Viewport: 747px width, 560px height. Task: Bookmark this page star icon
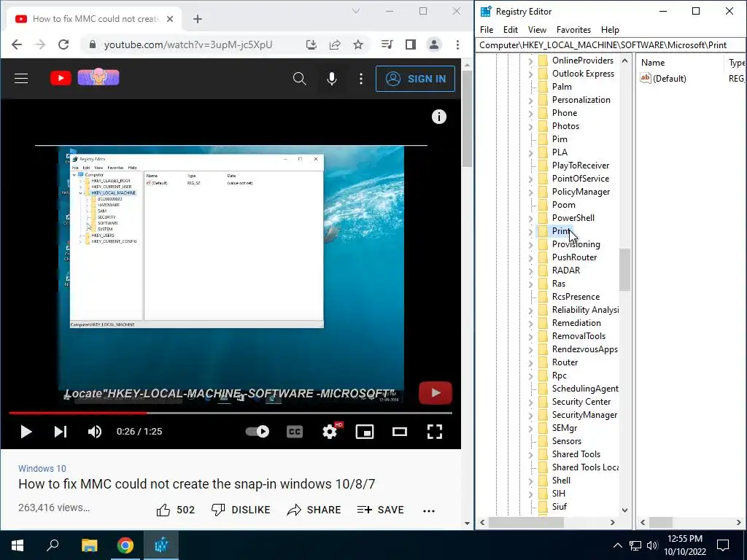pos(358,44)
